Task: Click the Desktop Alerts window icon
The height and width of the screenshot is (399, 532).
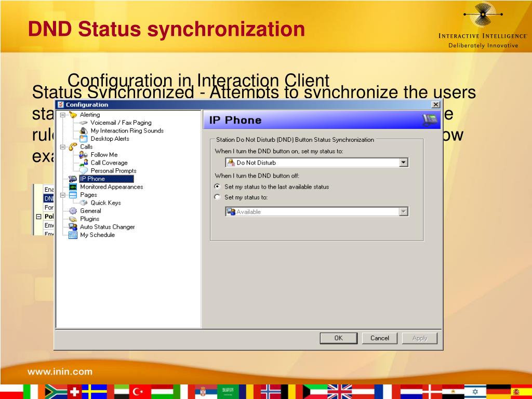Action: coord(84,139)
